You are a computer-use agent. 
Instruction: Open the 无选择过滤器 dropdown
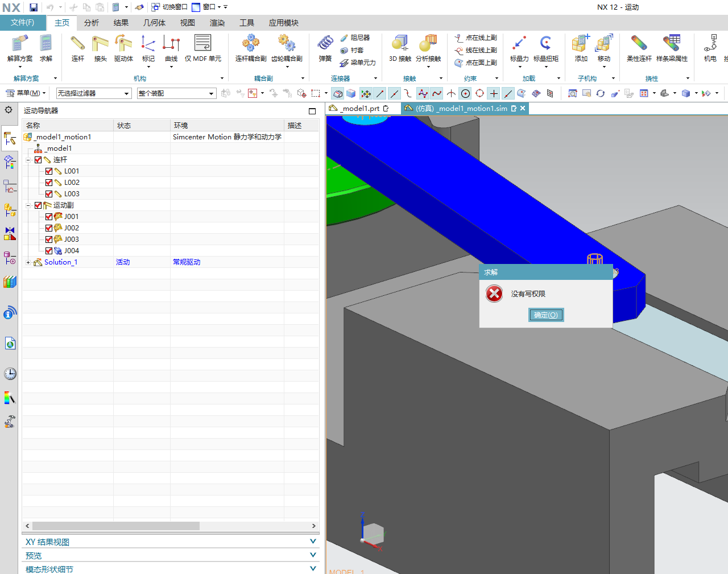click(94, 93)
